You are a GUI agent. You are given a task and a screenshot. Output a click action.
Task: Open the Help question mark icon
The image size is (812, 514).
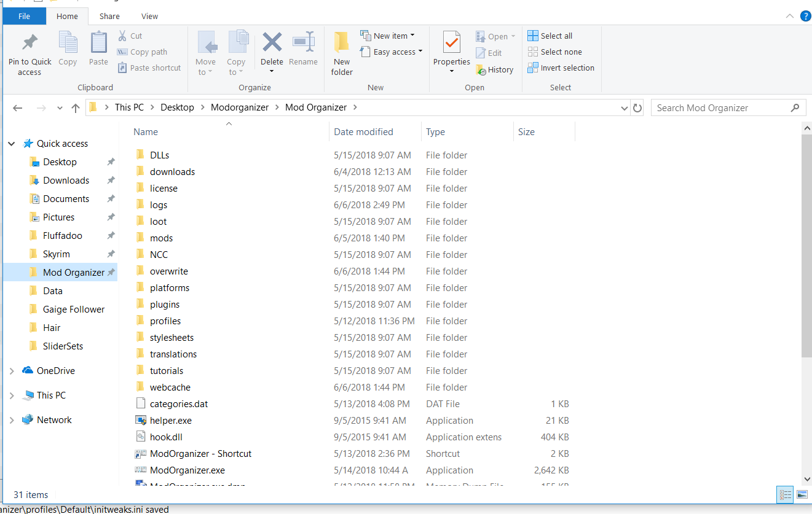click(x=805, y=16)
